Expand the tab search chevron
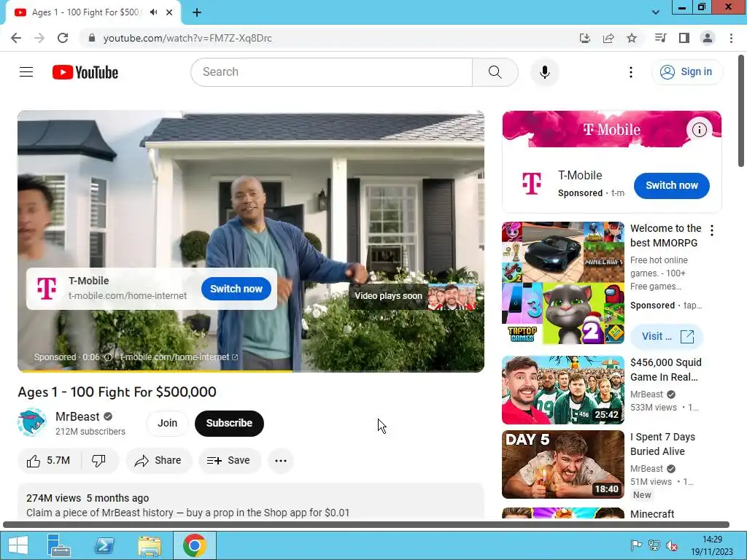Image resolution: width=747 pixels, height=560 pixels. (x=656, y=12)
